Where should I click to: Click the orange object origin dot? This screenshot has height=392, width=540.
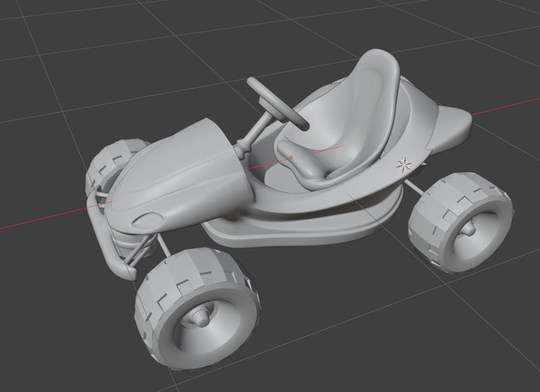coord(291,157)
